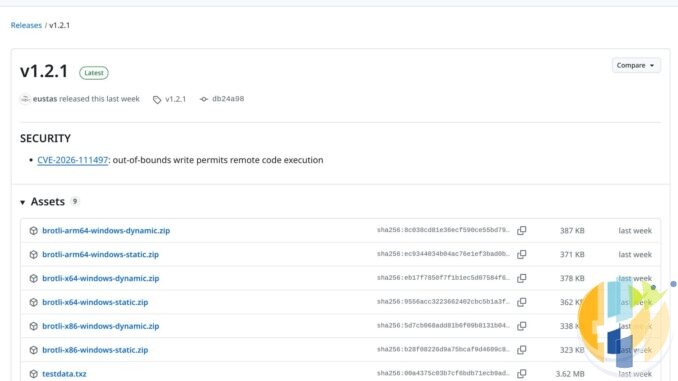Open the Releases breadcrumb link
Image resolution: width=678 pixels, height=381 pixels.
[x=26, y=25]
